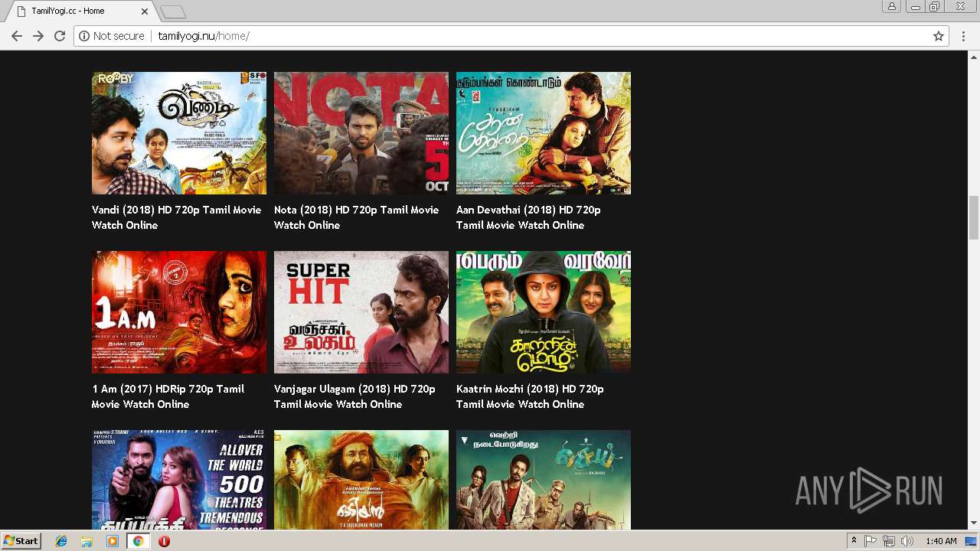Select the TamilYogi.cc - Home tab
Viewport: 980px width, 551px height.
tap(81, 11)
